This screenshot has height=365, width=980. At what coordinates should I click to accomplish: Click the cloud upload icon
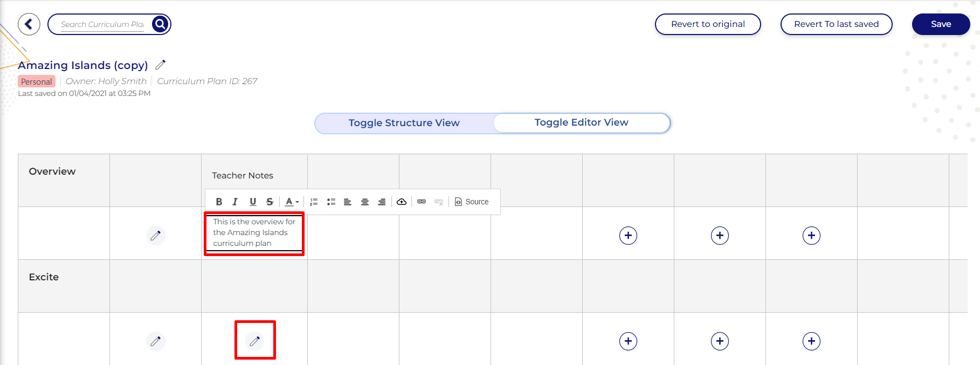(x=402, y=202)
